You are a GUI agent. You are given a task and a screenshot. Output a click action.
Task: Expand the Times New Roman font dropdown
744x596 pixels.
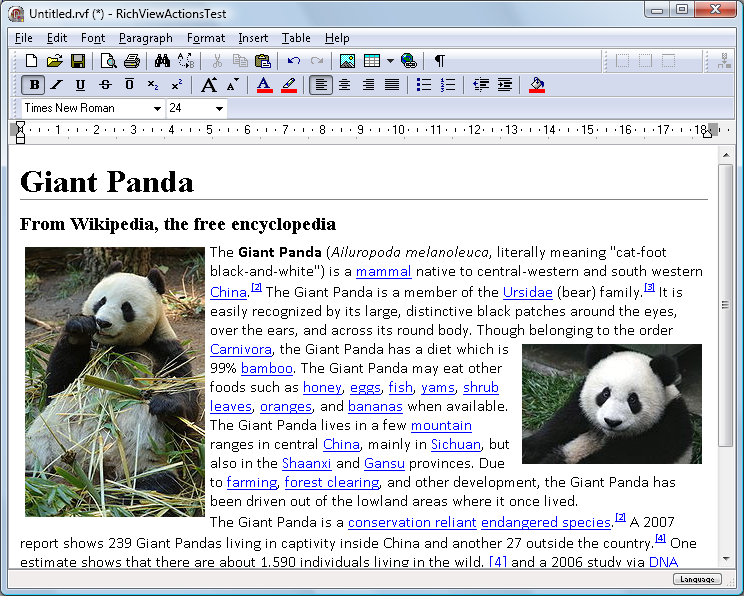pyautogui.click(x=157, y=108)
